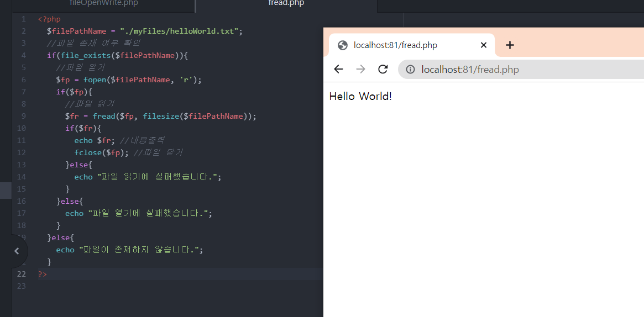
Task: Go forward with the browser forward arrow
Action: (360, 69)
